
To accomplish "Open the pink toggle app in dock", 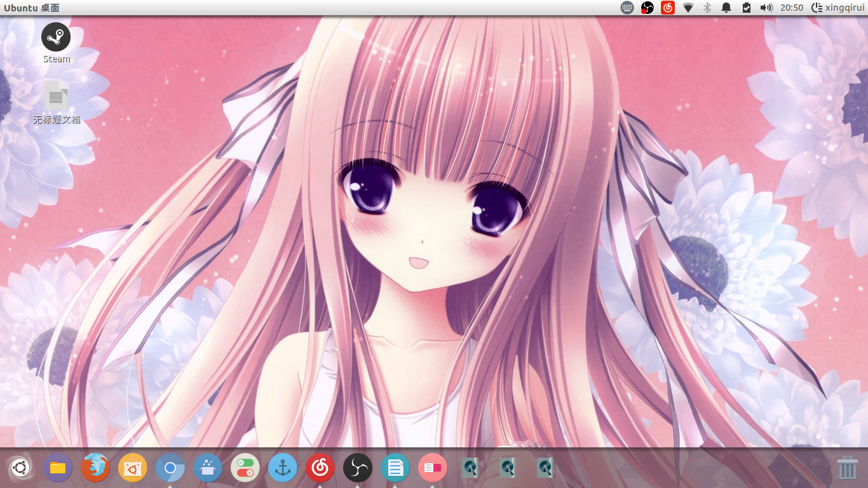I will coord(433,468).
